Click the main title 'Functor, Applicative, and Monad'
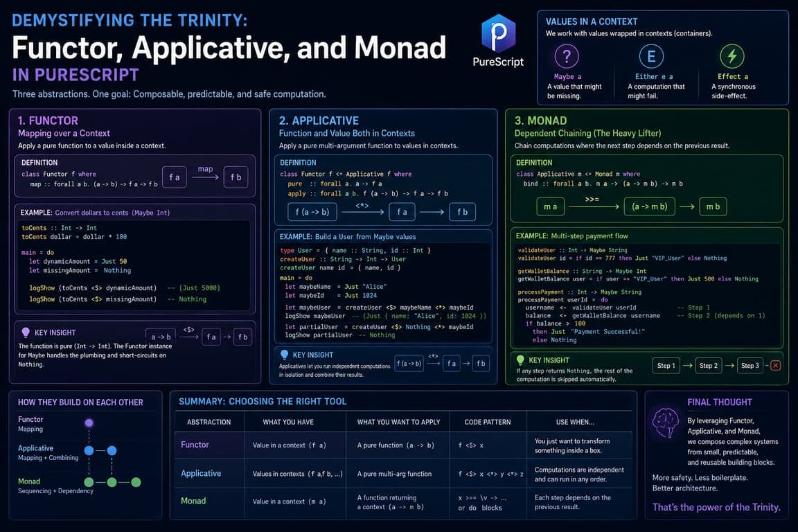798x532 pixels. (x=229, y=48)
